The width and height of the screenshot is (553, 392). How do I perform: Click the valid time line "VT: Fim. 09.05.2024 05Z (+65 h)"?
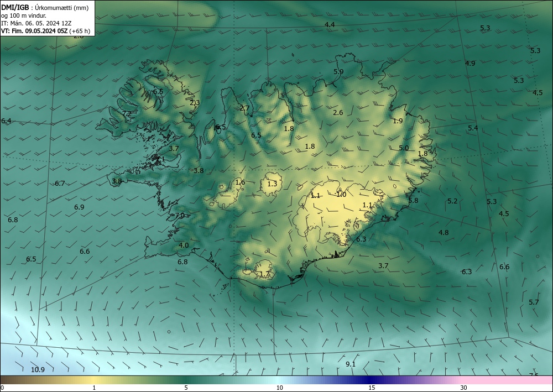[x=45, y=31]
